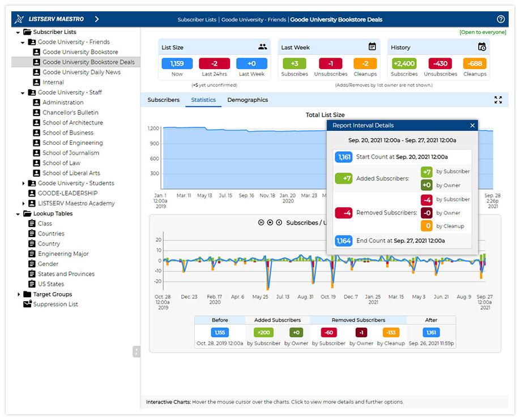The width and height of the screenshot is (520, 420).
Task: Click the Gender lookup table icon
Action: point(32,264)
